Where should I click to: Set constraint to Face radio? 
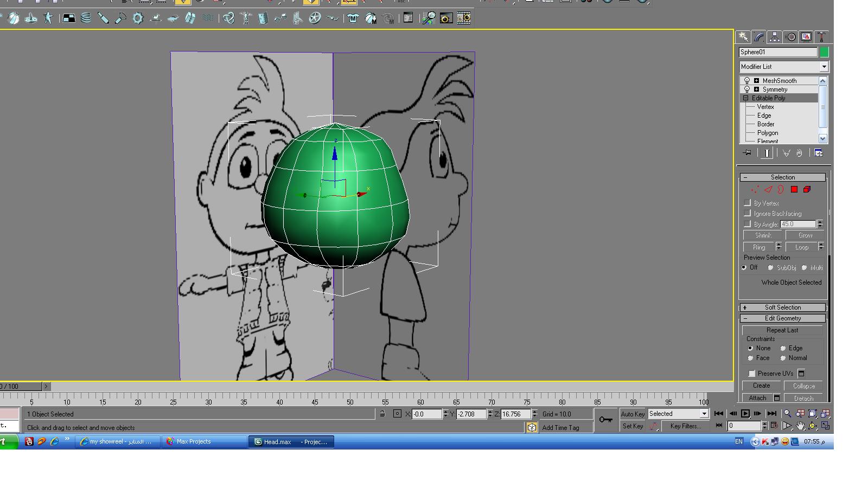point(750,358)
